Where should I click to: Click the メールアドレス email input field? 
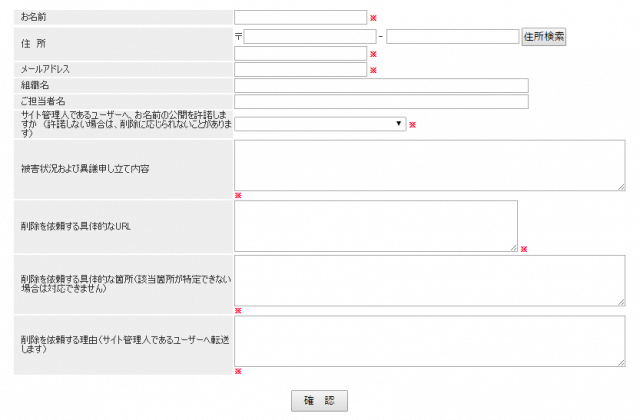coord(301,70)
